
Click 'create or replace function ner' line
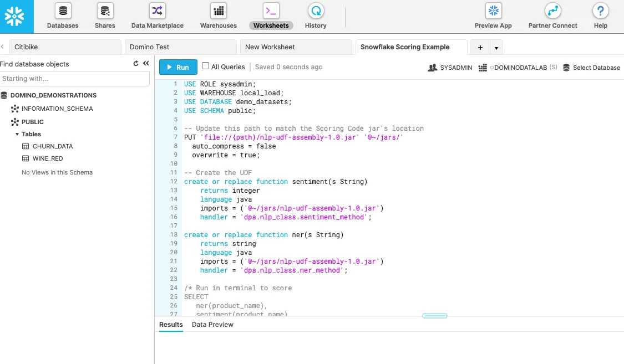(264, 235)
